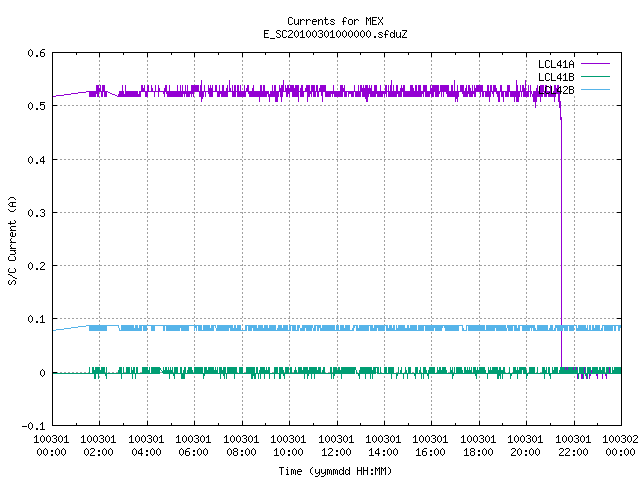Screen dimensions: 640x480
Task: Click the LCL41A legend label
Action: click(x=556, y=64)
